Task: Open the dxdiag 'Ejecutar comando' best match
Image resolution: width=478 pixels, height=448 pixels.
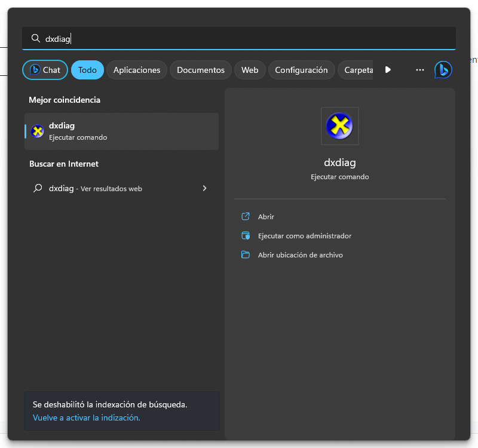Action: [x=122, y=131]
